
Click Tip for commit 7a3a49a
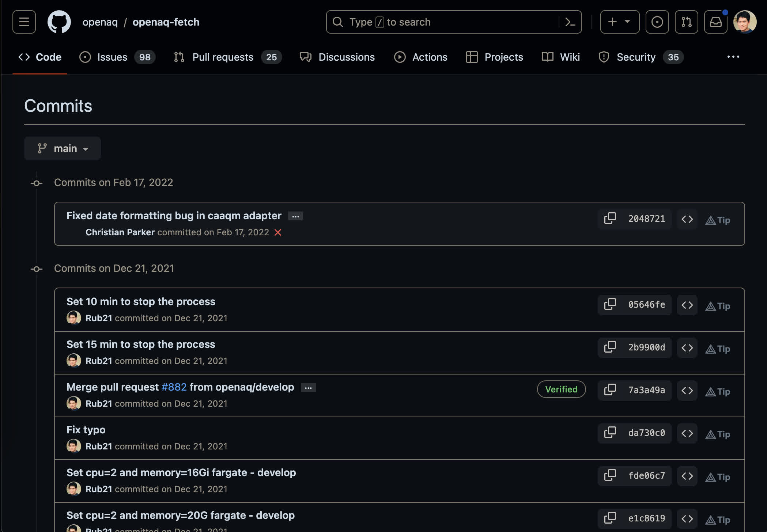click(718, 392)
